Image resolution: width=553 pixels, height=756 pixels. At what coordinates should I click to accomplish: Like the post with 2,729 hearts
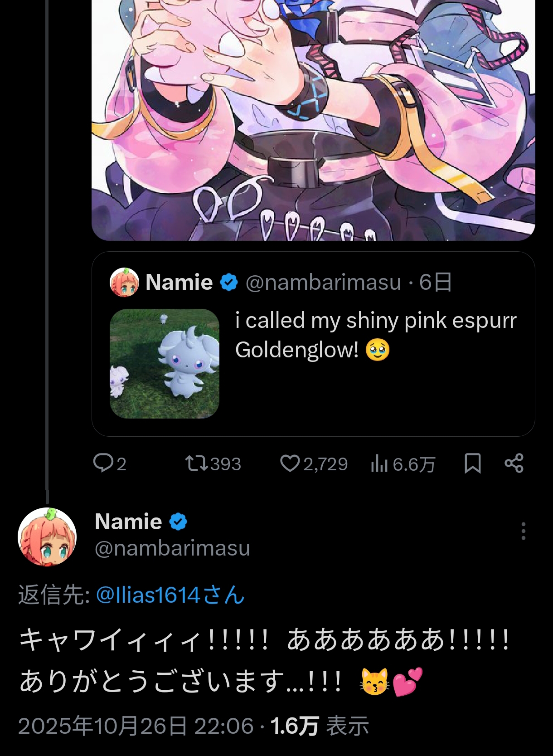[290, 463]
